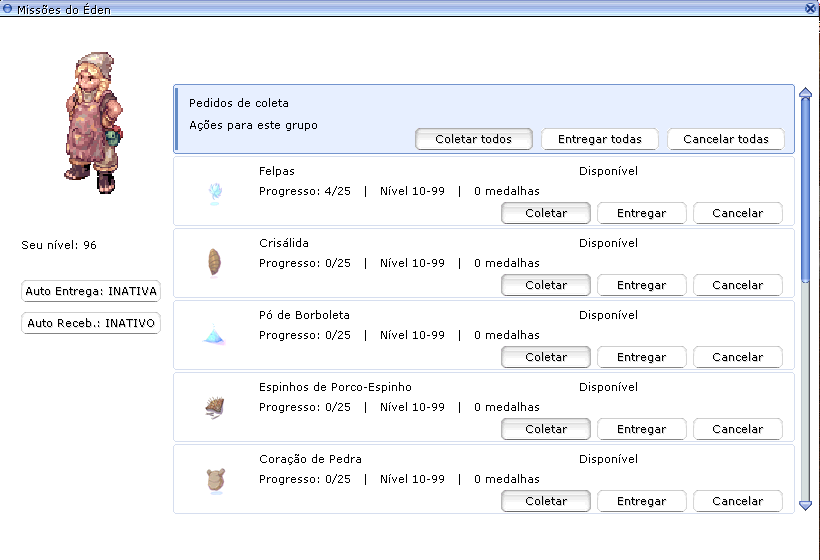
Task: Click the NPC character sprite
Action: coord(94,123)
